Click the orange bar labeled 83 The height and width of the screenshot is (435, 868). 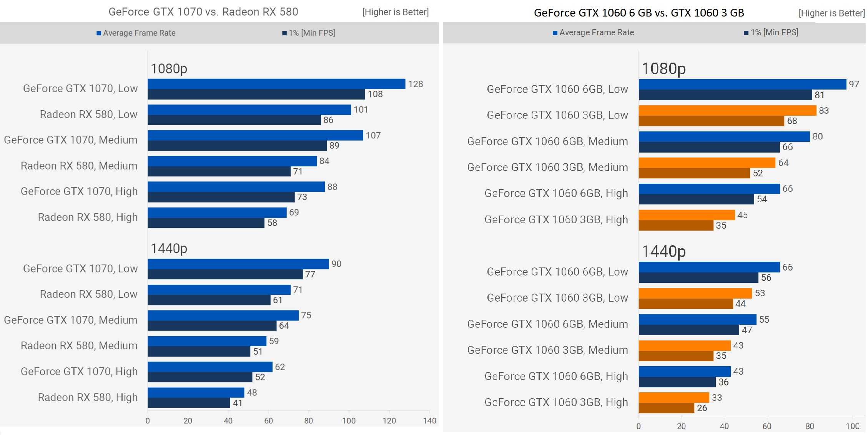point(728,111)
